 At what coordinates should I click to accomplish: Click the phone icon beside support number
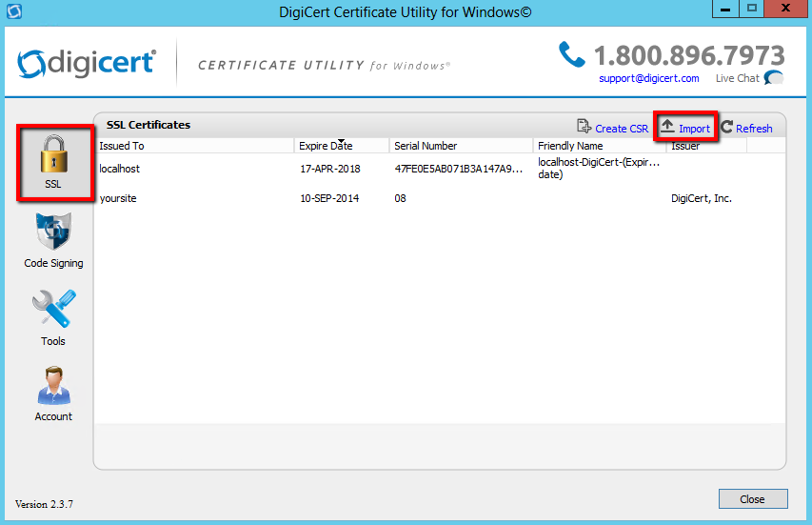[571, 54]
